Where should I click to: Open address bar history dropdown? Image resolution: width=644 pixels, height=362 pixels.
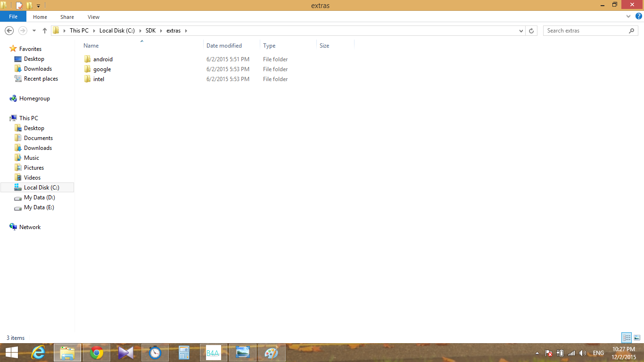[521, 31]
